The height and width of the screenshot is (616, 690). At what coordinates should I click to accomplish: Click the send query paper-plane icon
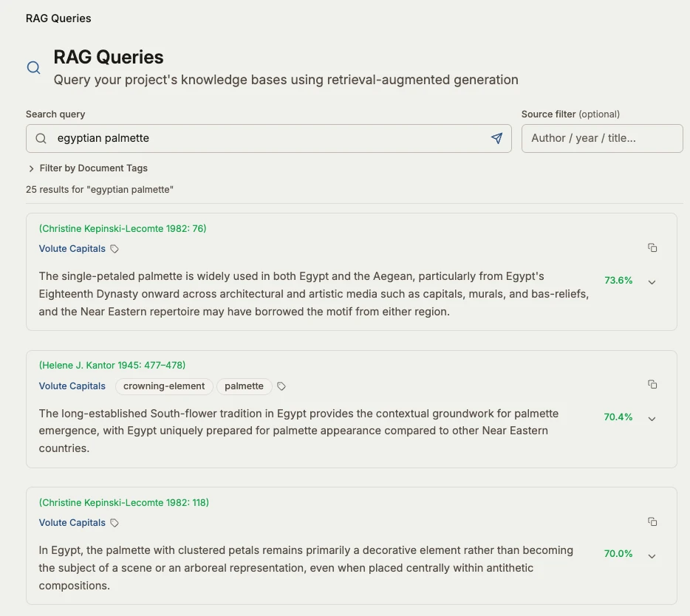pyautogui.click(x=497, y=138)
